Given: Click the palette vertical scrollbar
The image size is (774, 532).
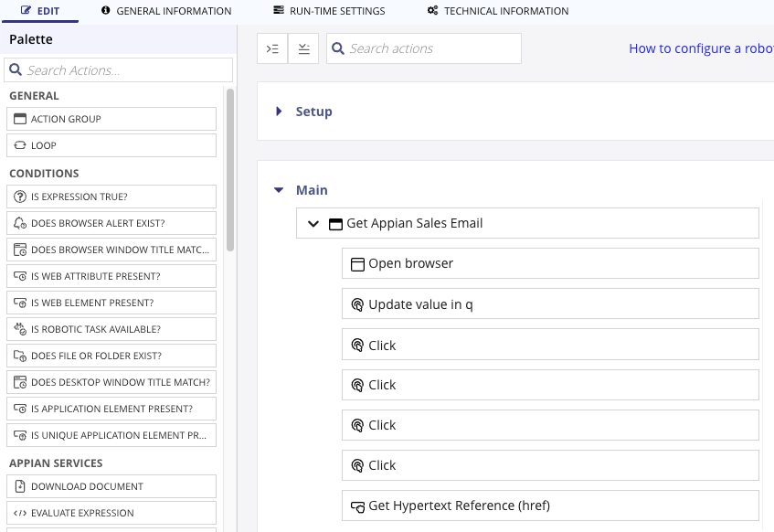Looking at the screenshot, I should coord(230,169).
